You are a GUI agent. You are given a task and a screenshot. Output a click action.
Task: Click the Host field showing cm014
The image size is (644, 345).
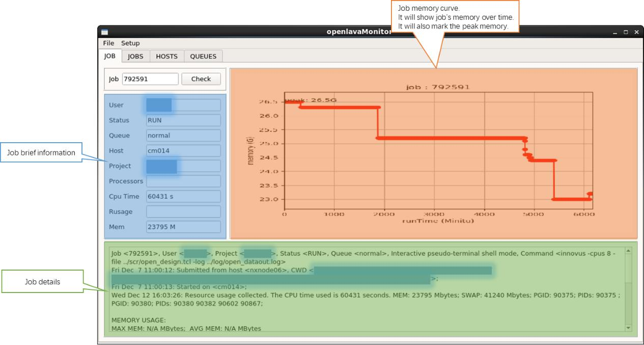pos(183,150)
